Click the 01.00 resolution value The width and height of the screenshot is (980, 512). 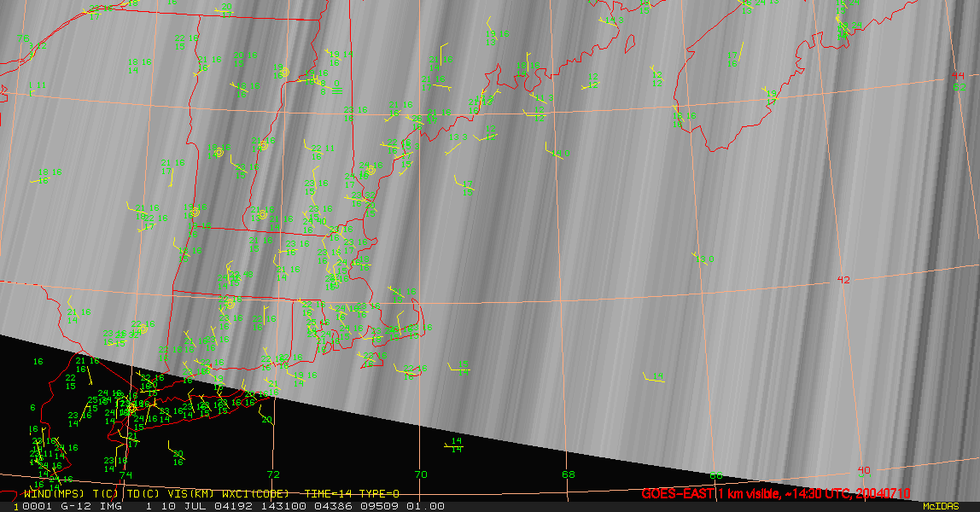pyautogui.click(x=426, y=506)
